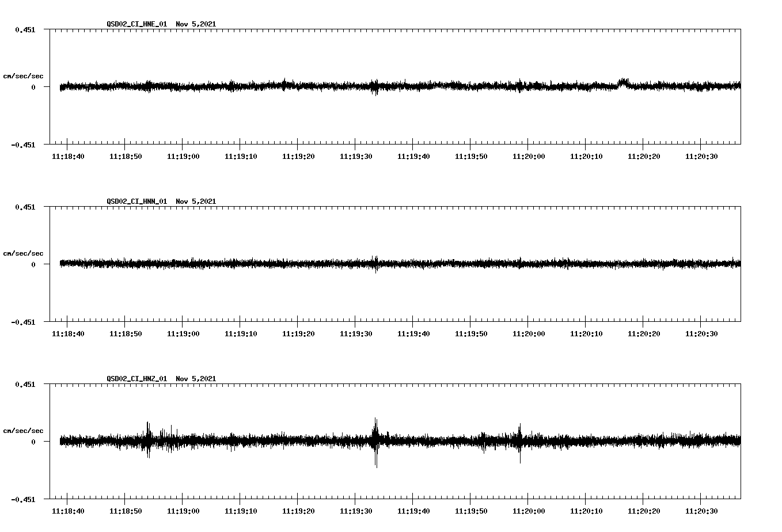The height and width of the screenshot is (532, 782).
Task: Click the QSD02_CI_HNZ_01 plot title
Action: pos(161,379)
